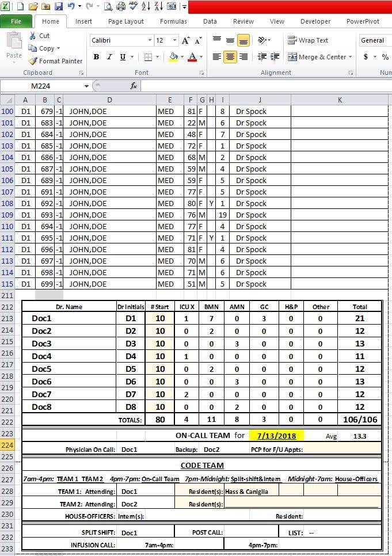Toggle Italic formatting
This screenshot has width=392, height=556.
(x=109, y=57)
